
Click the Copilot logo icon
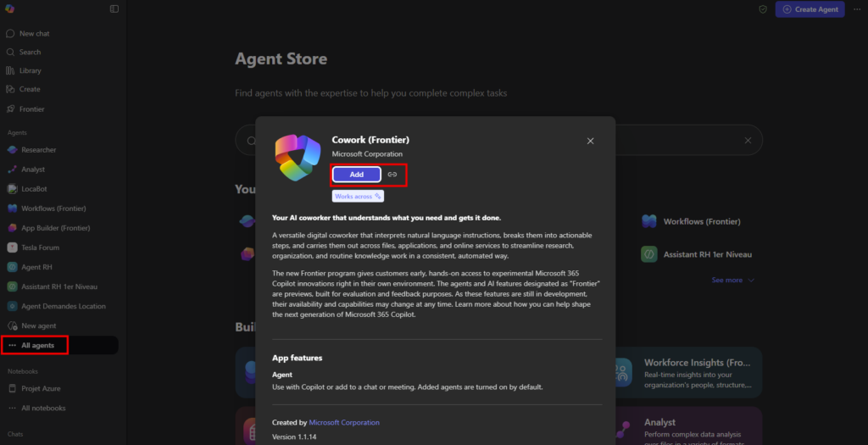(x=10, y=9)
